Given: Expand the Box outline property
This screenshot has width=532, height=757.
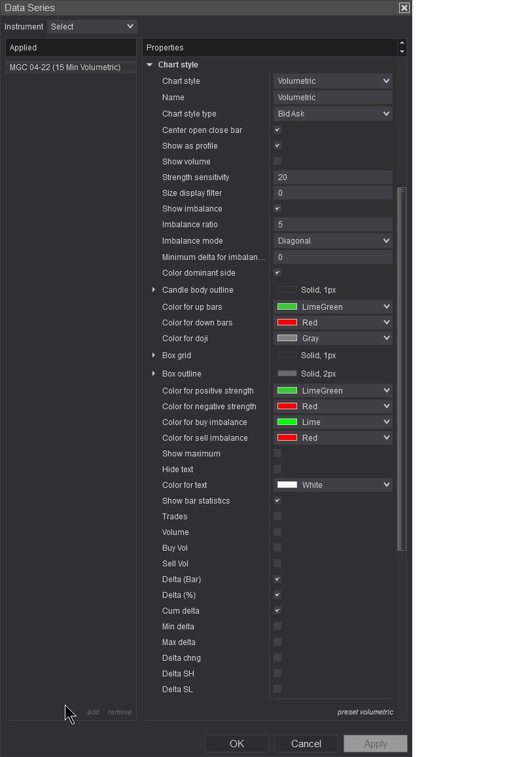Looking at the screenshot, I should click(x=154, y=373).
